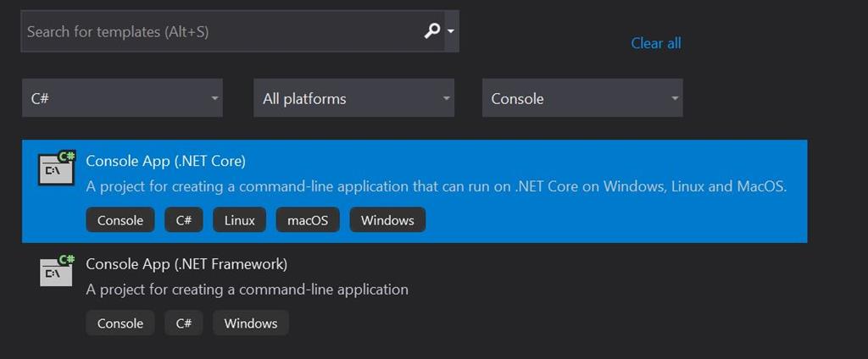Open the C# language filter dropdown
This screenshot has height=359, width=868.
(x=122, y=98)
